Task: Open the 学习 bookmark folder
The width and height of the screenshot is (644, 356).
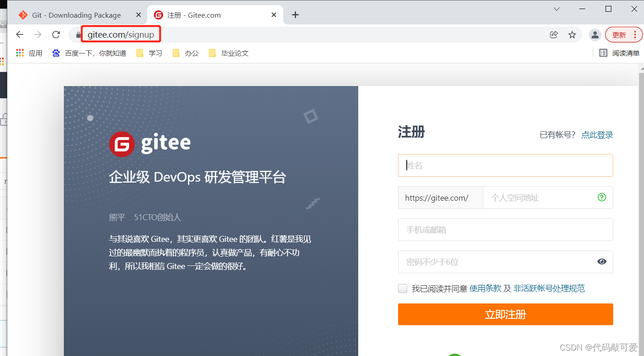Action: pos(149,53)
